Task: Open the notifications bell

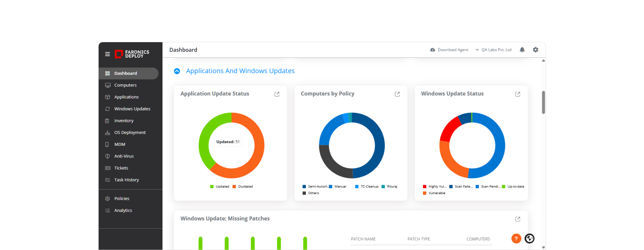Action: pos(522,50)
